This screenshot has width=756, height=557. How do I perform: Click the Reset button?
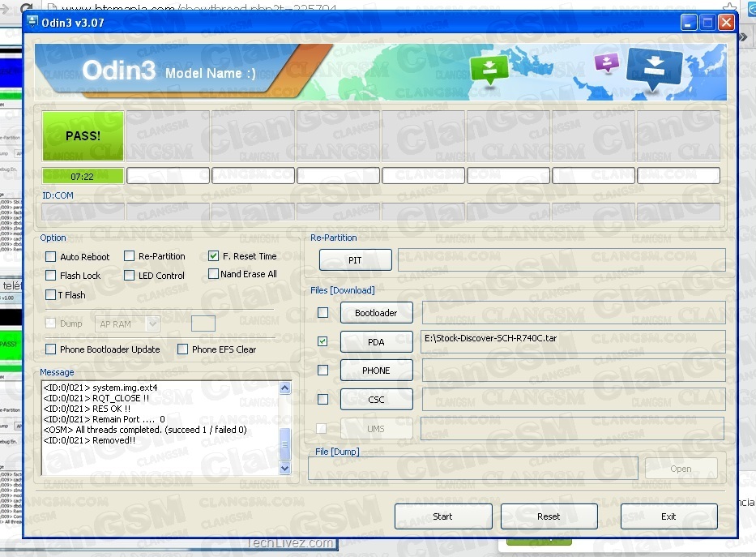[549, 516]
